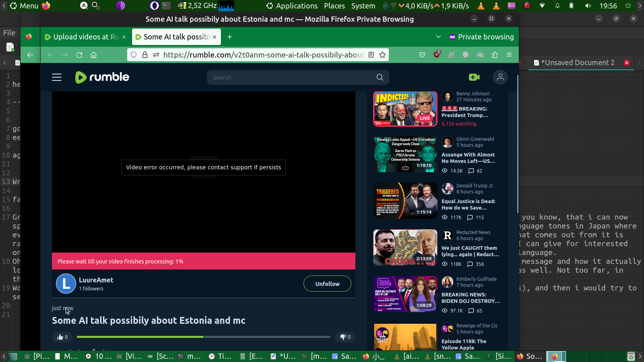
Task: Click the Redacted News channel avatar
Action: (x=448, y=235)
